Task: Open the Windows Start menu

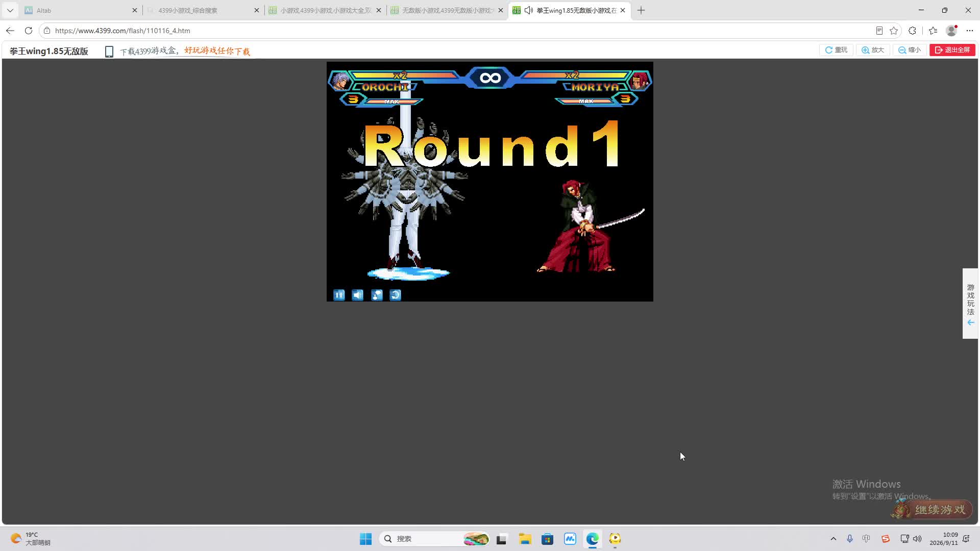Action: (x=366, y=539)
